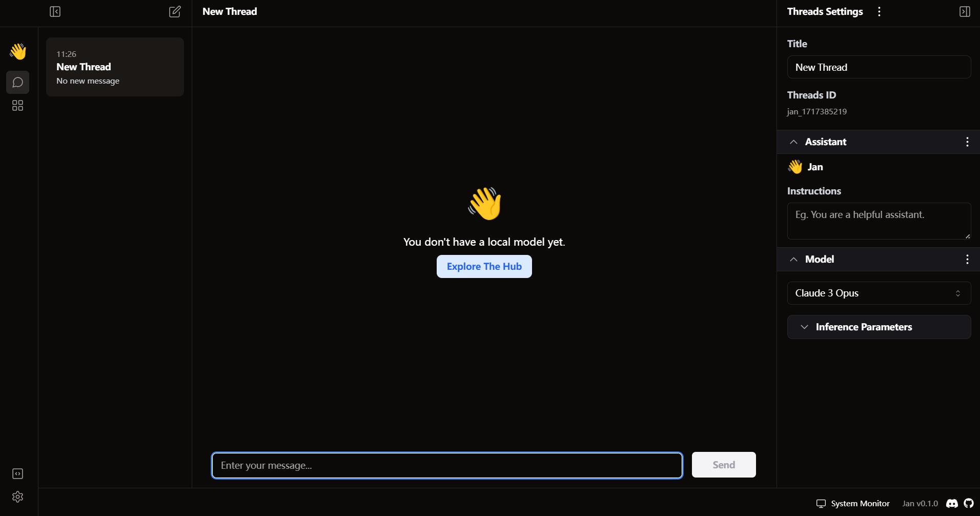This screenshot has height=516, width=980.
Task: Open the Claude 3 Opus model dropdown
Action: [879, 293]
